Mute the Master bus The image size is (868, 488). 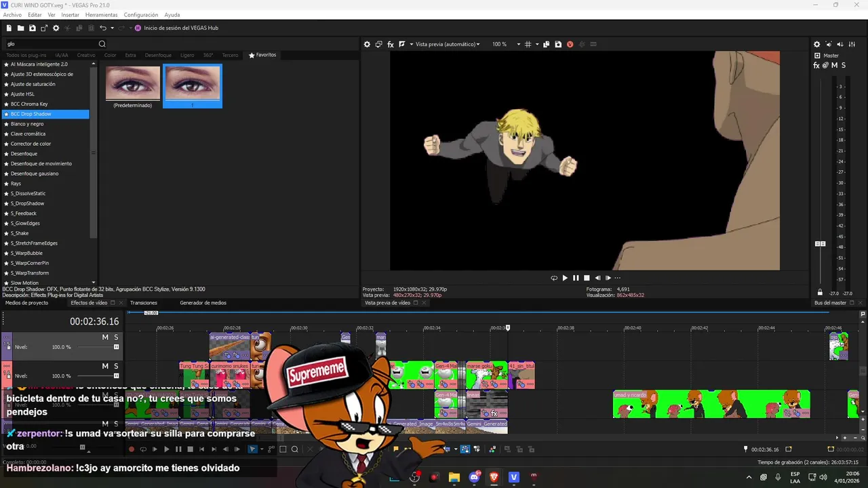click(835, 65)
